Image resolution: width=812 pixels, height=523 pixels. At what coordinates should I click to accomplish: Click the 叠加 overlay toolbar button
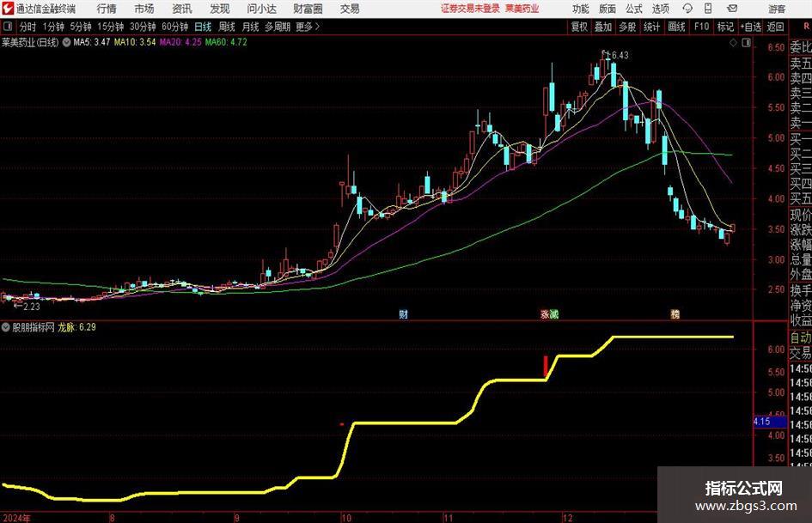pos(603,27)
